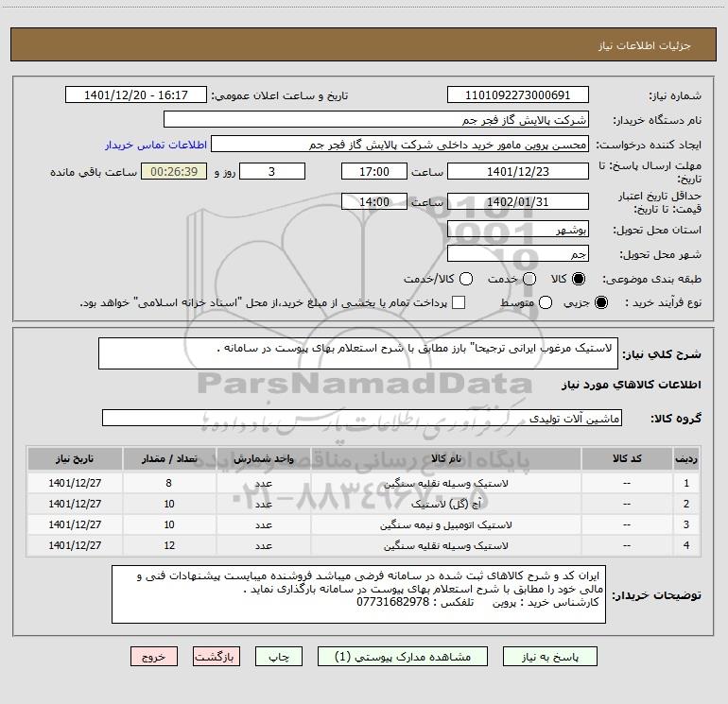Viewport: 728px width, 704px height.
Task: Click the پاسخ به نیاز button
Action: pos(550,657)
